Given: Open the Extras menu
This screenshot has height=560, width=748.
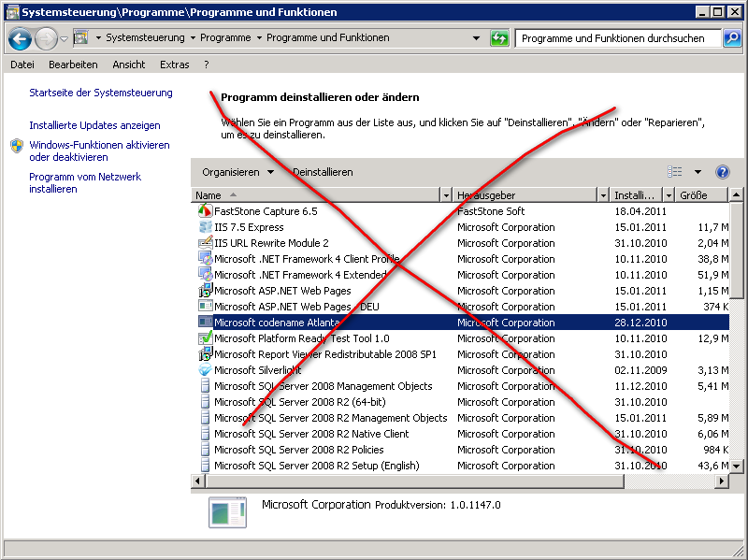Looking at the screenshot, I should (174, 65).
